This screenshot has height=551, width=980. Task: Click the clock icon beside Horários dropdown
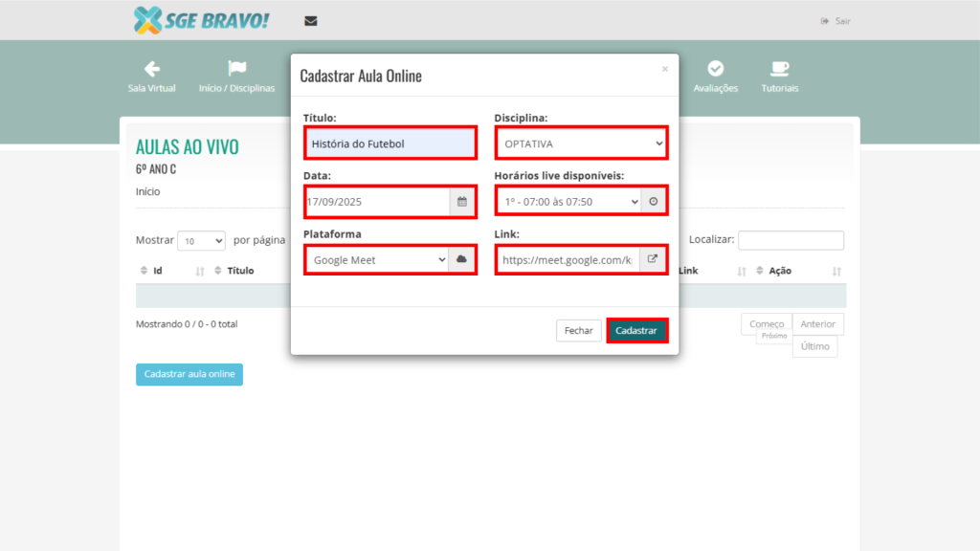point(654,202)
